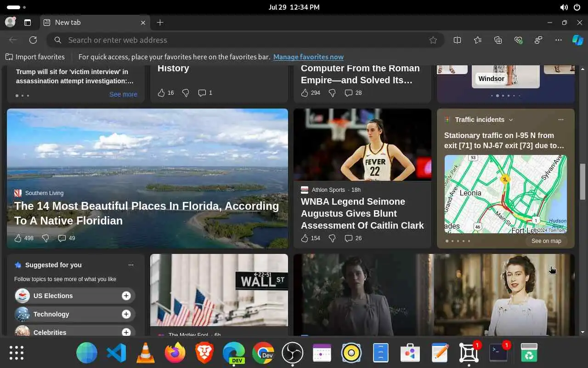This screenshot has height=368, width=588.
Task: Open Split screen icon in toolbar
Action: (x=457, y=40)
